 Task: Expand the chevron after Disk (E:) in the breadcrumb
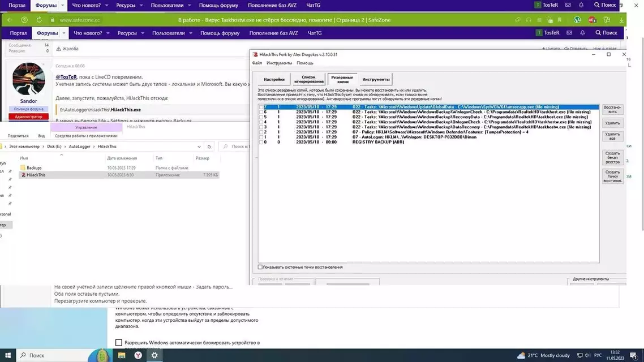(65, 146)
